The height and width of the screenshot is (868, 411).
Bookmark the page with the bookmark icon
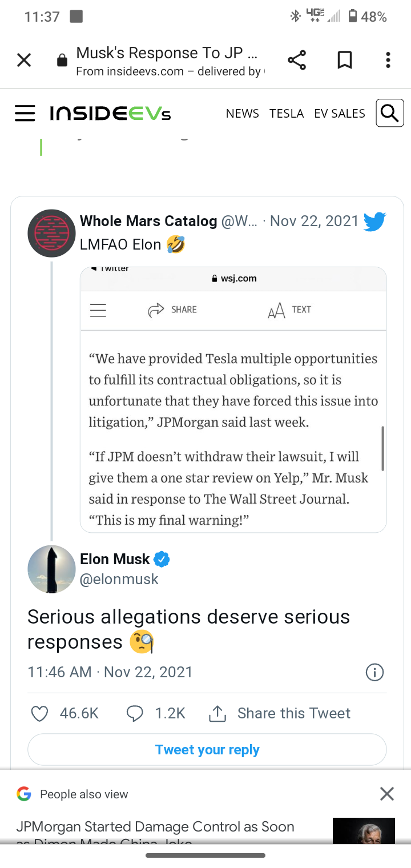[344, 59]
